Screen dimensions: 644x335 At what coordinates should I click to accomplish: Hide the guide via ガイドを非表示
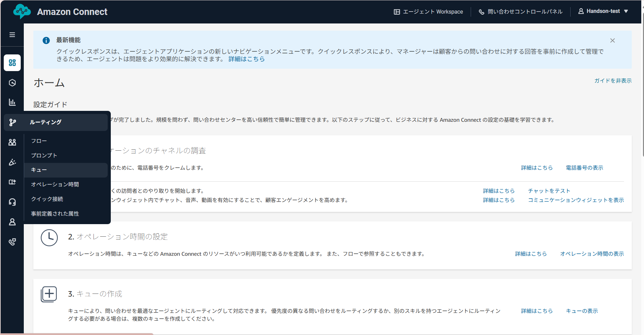tap(613, 81)
